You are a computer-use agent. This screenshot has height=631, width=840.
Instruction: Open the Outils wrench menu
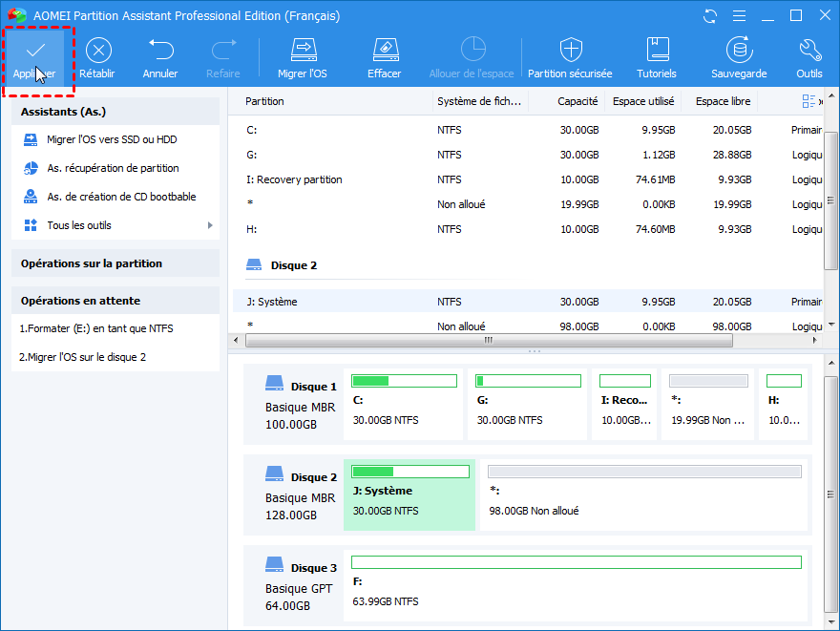tap(808, 51)
